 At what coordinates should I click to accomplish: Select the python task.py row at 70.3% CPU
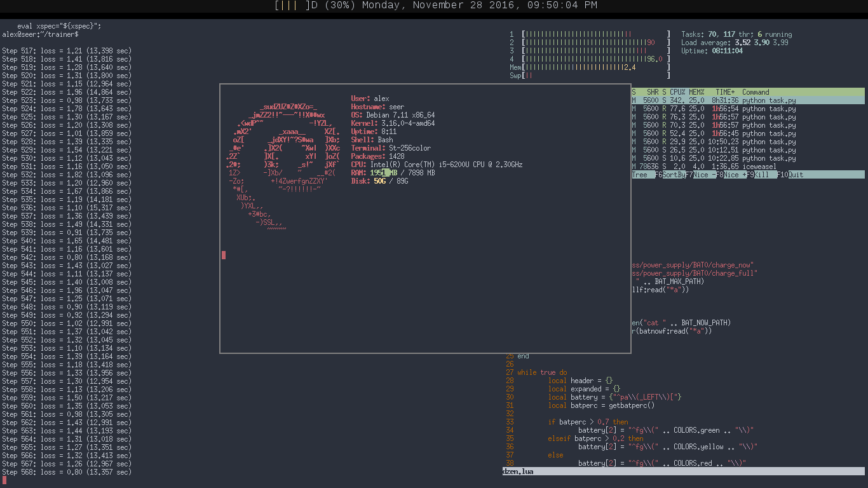pos(748,125)
